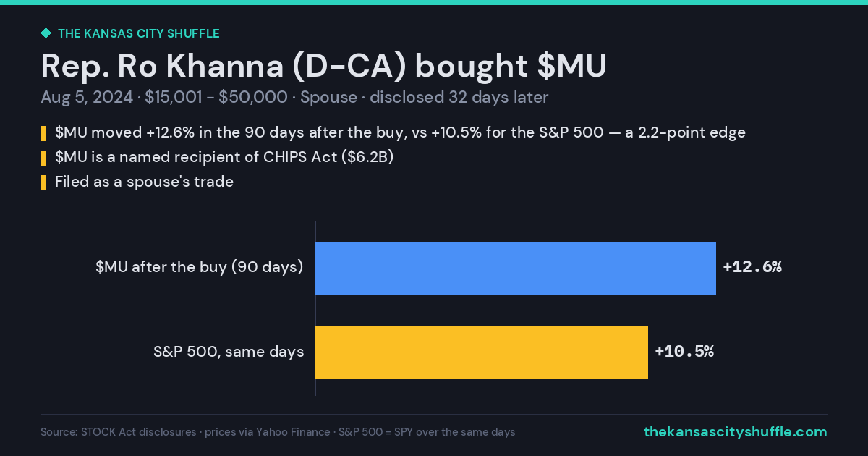
Task: Click the 2.2-point edge bullet sentence
Action: click(x=400, y=132)
